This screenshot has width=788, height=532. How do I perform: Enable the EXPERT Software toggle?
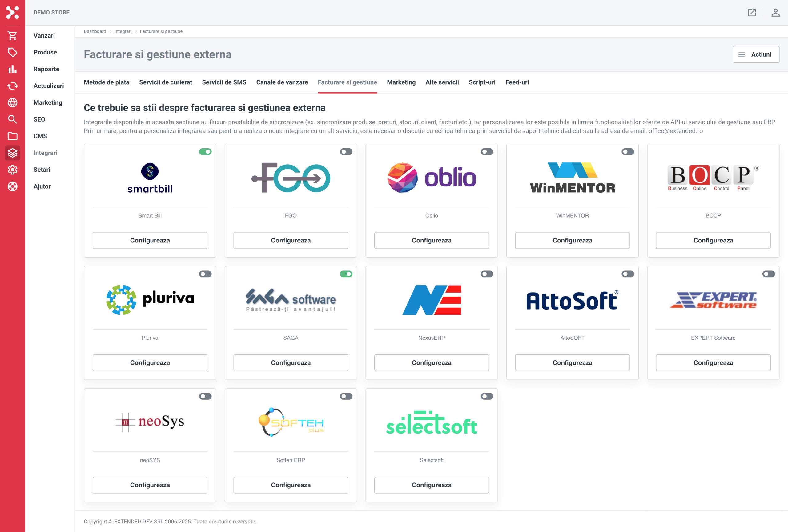pyautogui.click(x=768, y=274)
